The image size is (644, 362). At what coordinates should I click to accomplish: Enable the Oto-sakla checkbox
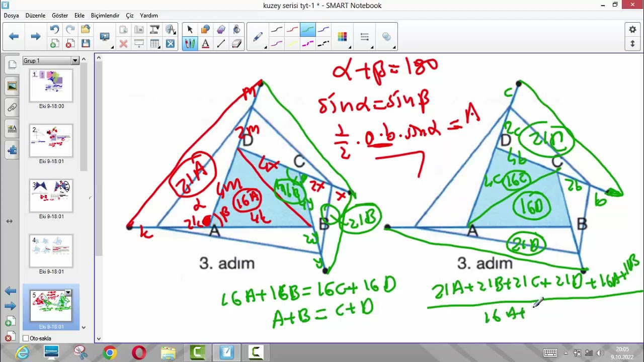[x=26, y=338]
